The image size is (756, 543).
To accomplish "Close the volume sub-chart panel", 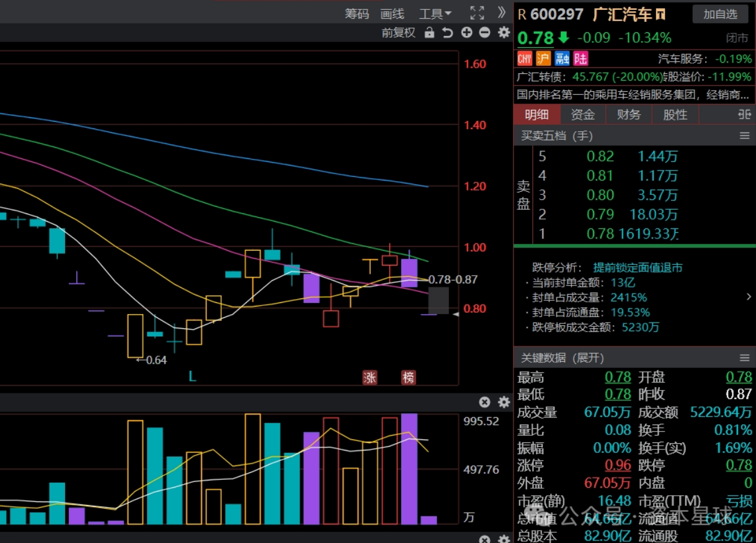I will click(485, 402).
